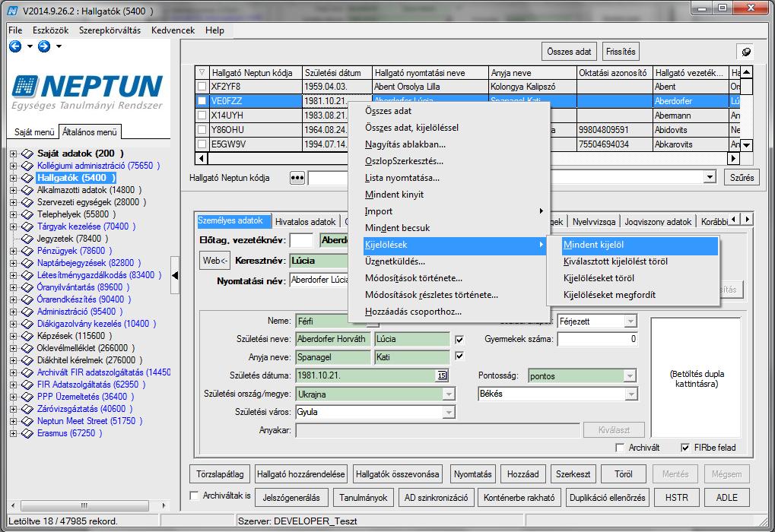Open the Szerepkörváltás menu
Image resolution: width=775 pixels, height=532 pixels.
coord(110,30)
